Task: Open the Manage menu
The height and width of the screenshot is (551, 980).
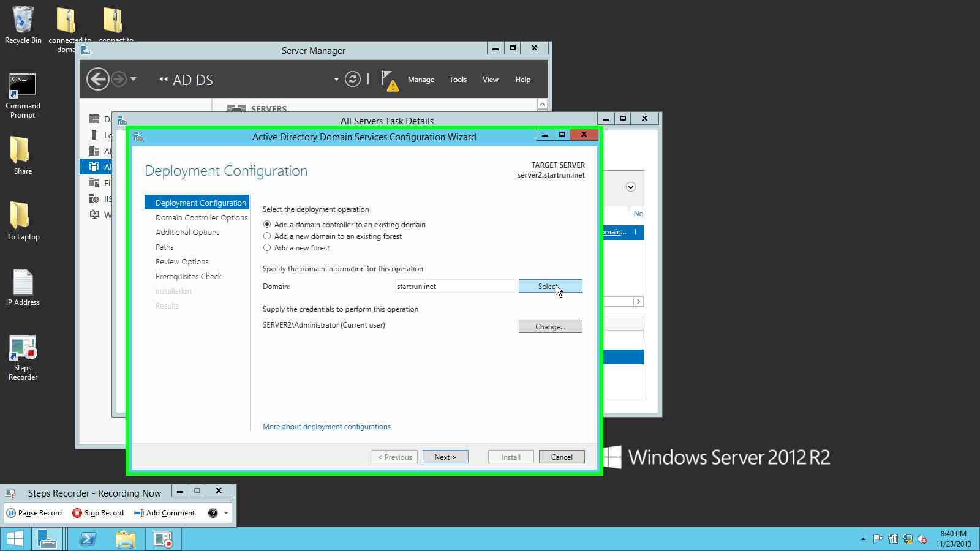Action: (x=421, y=80)
